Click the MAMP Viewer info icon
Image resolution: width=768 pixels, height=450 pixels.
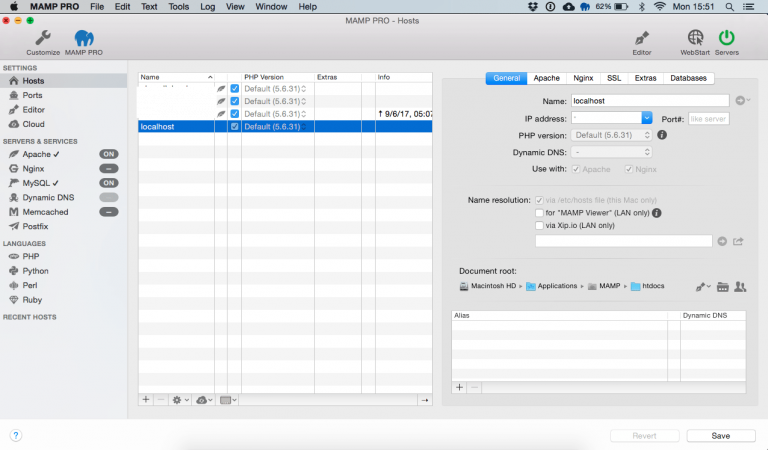[657, 213]
